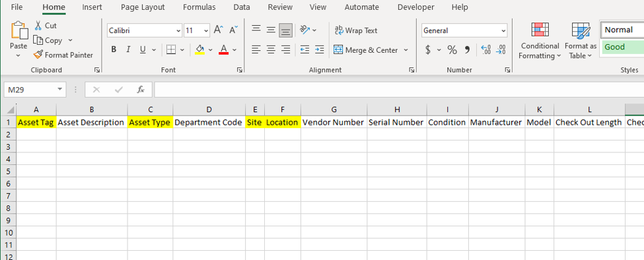The image size is (644, 260).
Task: Apply the Good cell style
Action: [x=622, y=47]
